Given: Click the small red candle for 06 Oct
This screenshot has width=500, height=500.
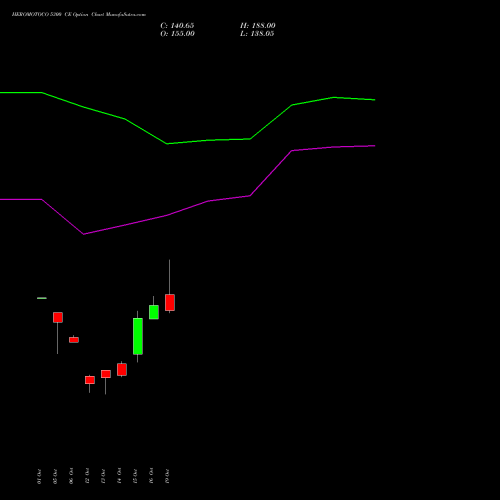Looking at the screenshot, I should [74, 340].
